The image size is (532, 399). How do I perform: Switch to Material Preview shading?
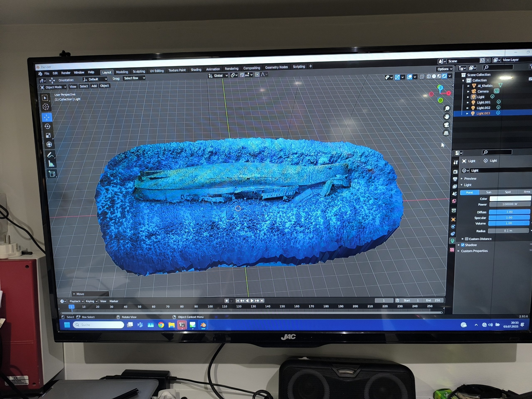439,76
